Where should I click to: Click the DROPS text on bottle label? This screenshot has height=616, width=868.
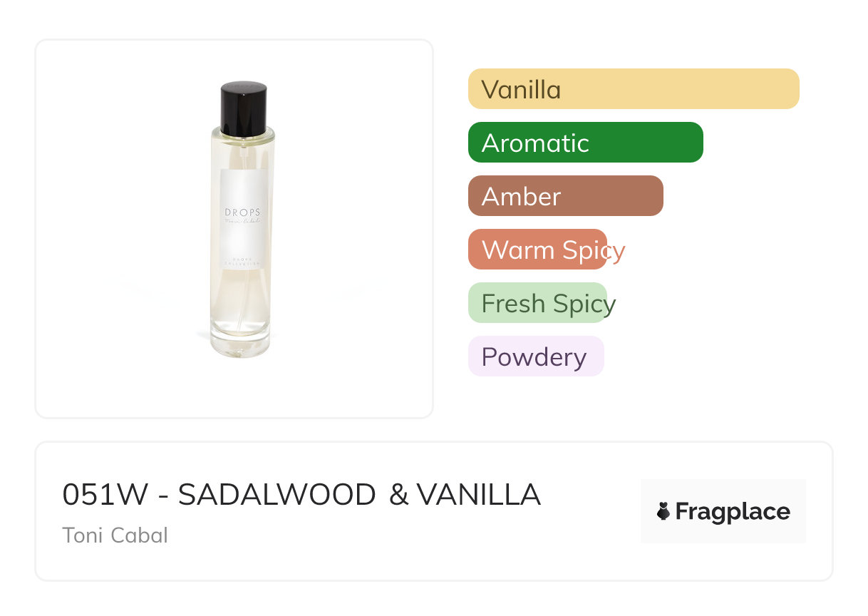pos(243,212)
